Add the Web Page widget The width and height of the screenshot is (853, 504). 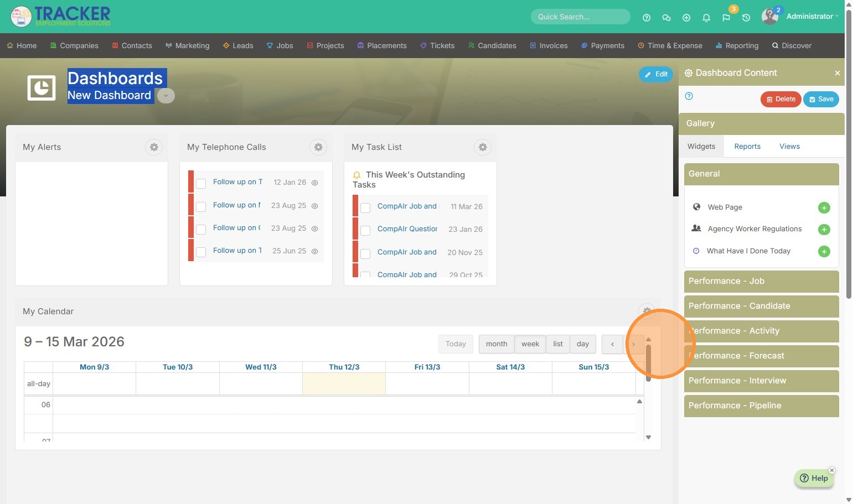click(x=824, y=208)
